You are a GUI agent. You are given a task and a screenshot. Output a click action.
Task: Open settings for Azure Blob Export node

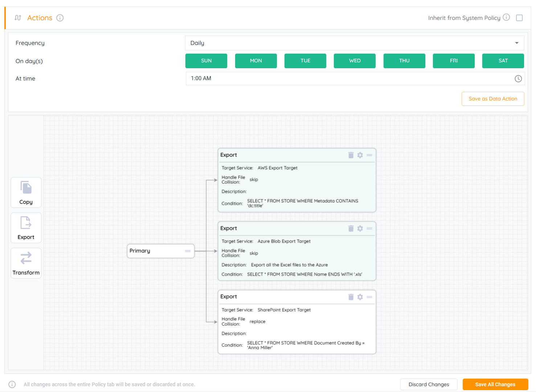point(360,228)
